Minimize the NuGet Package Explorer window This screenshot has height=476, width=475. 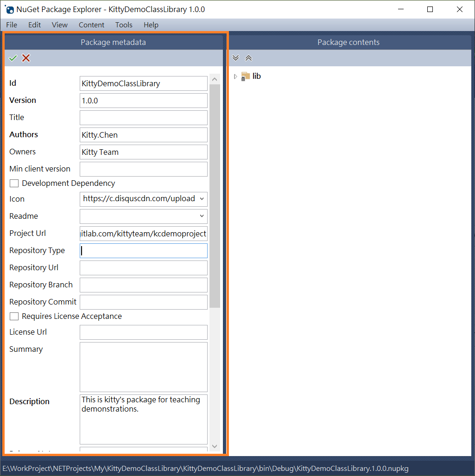[x=401, y=9]
